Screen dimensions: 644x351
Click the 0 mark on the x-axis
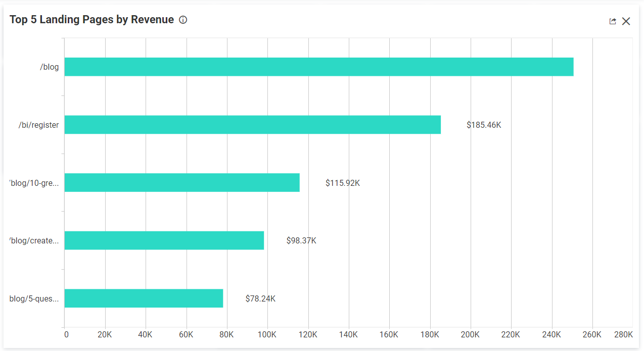(66, 334)
